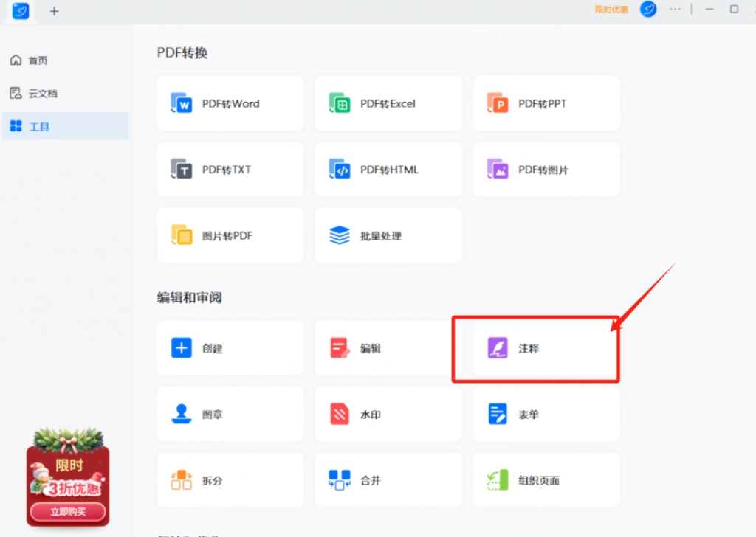Open the PDF转Excel converter
This screenshot has width=756, height=537.
click(x=388, y=103)
